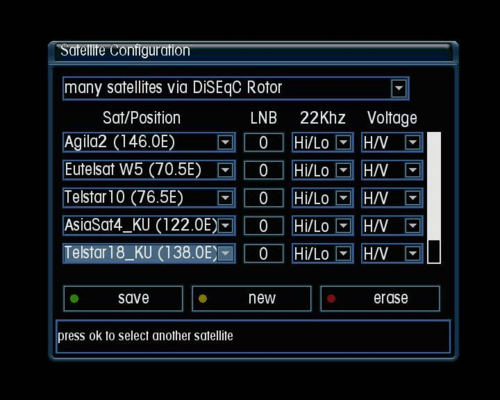This screenshot has height=400, width=500.
Task: Click the 'LNB' column header
Action: [264, 118]
